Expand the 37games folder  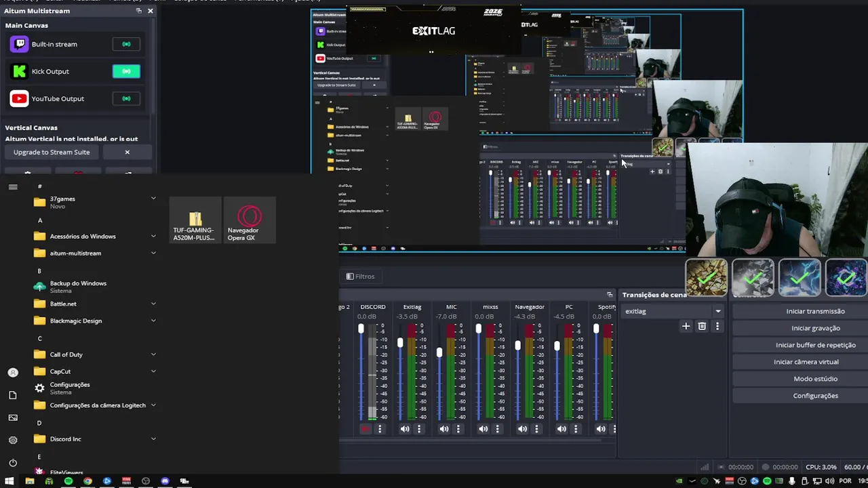click(153, 199)
